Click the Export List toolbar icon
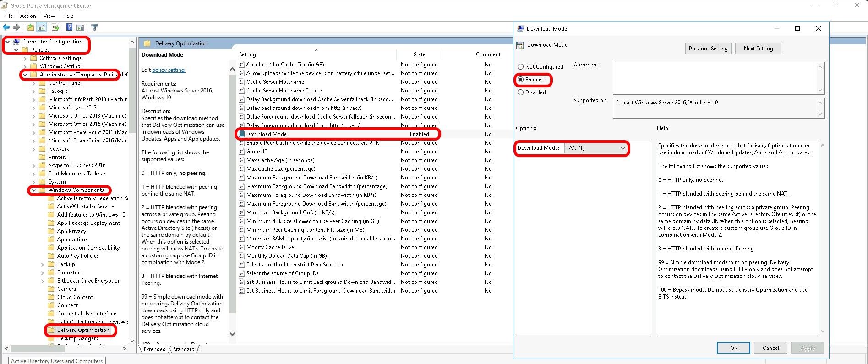Viewport: 868px width, 364px height. click(55, 27)
